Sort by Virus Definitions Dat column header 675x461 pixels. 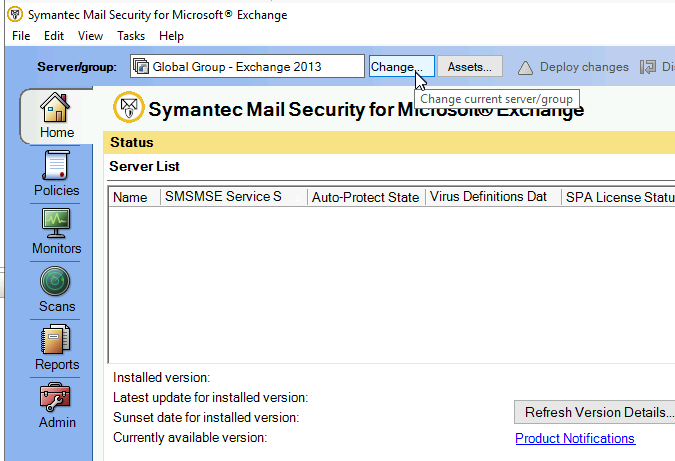coord(493,197)
